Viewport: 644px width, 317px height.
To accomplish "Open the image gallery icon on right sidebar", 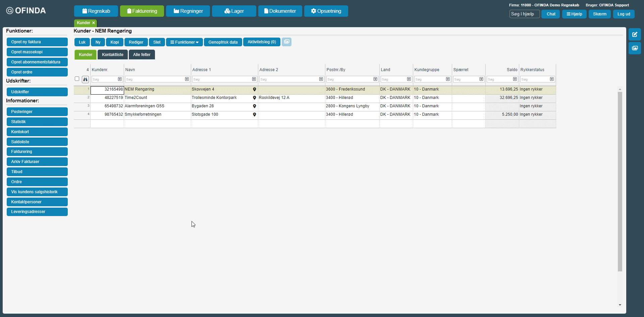I will 634,48.
